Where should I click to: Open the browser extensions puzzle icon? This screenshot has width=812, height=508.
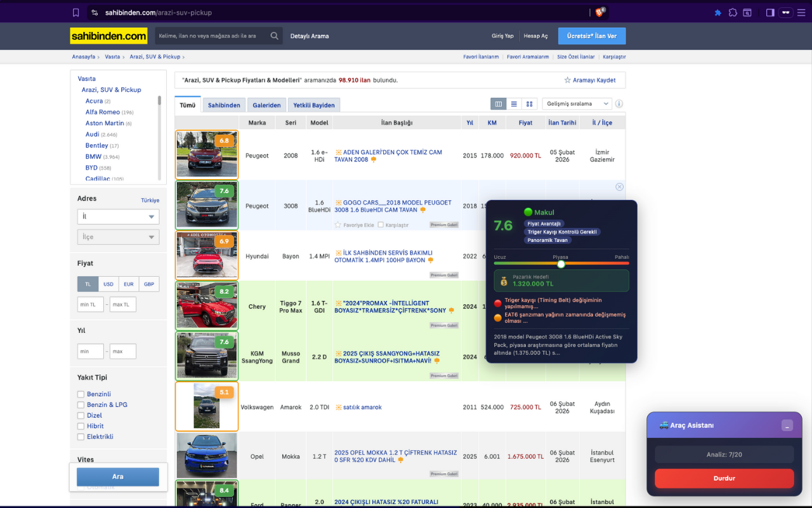[733, 12]
